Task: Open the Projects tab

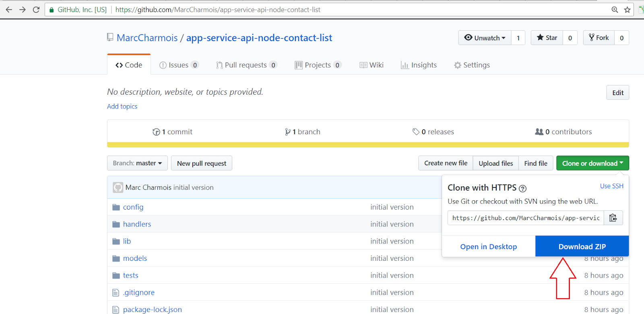Action: 318,65
